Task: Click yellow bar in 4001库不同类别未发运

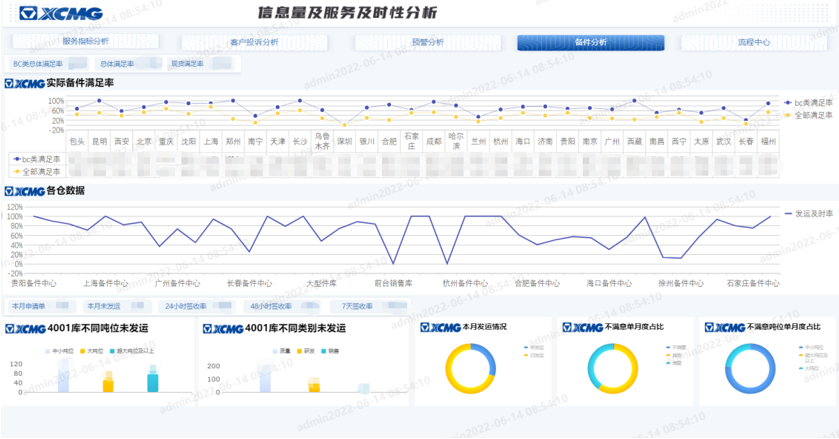Action: click(314, 388)
